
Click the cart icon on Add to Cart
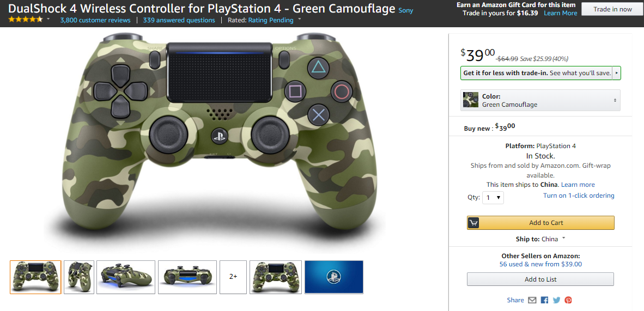click(473, 223)
